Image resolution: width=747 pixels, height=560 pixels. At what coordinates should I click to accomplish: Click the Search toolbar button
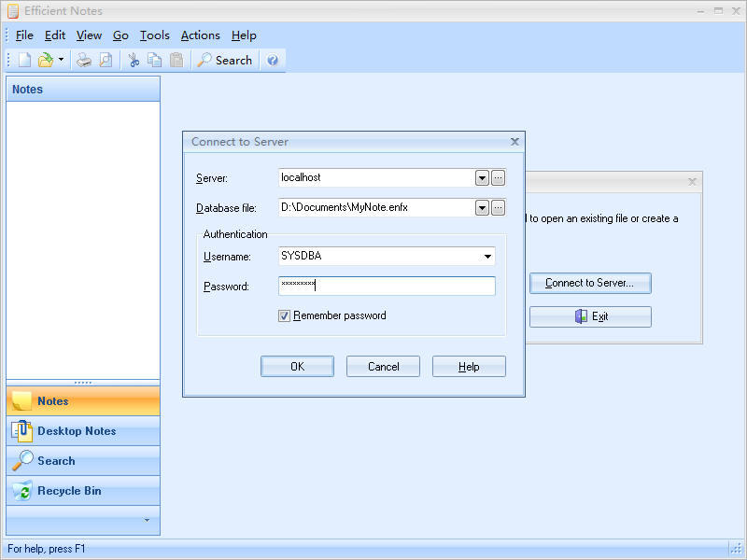coord(225,60)
